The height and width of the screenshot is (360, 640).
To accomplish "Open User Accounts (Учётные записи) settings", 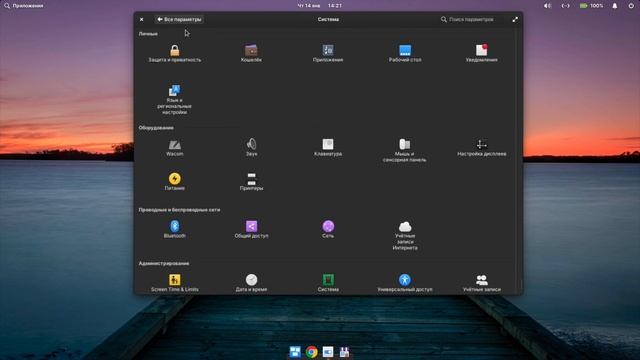I will [482, 283].
